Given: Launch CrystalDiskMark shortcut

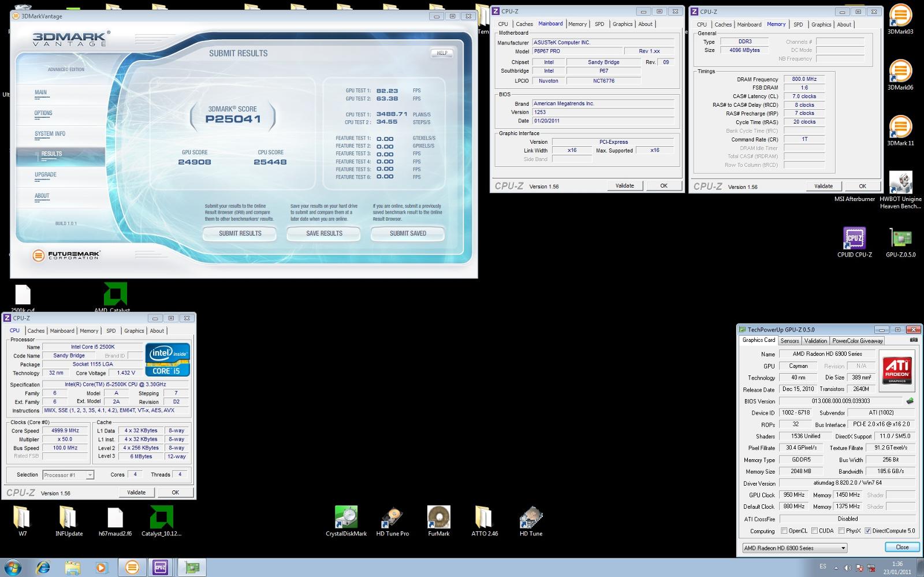Looking at the screenshot, I should pos(346,521).
